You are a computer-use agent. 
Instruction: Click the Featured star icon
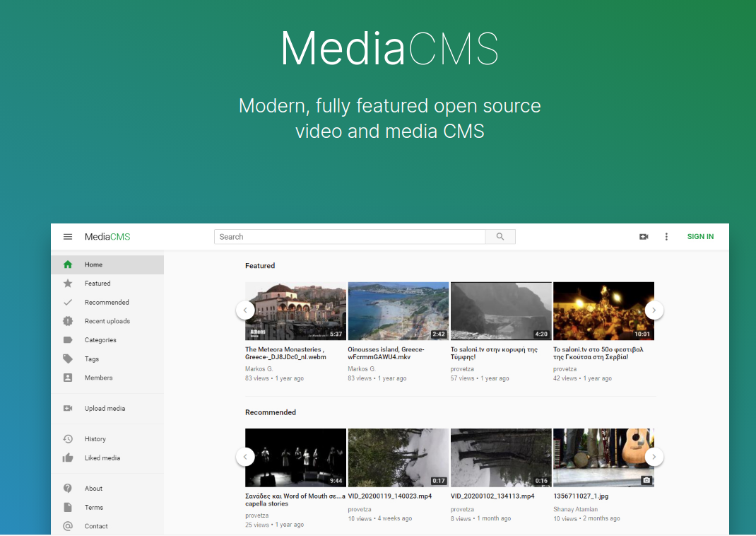(68, 283)
